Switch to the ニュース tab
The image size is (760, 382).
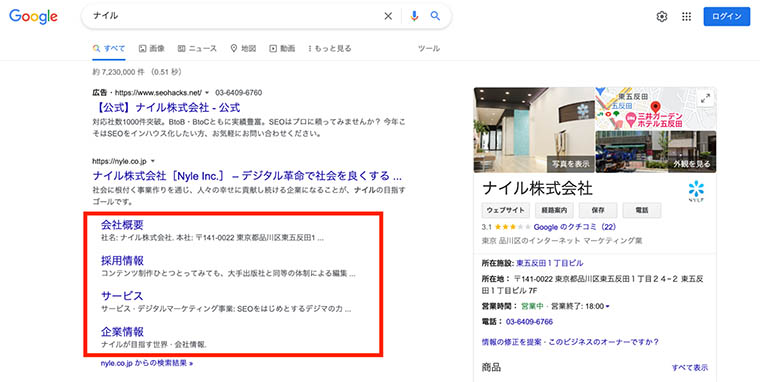pyautogui.click(x=197, y=48)
